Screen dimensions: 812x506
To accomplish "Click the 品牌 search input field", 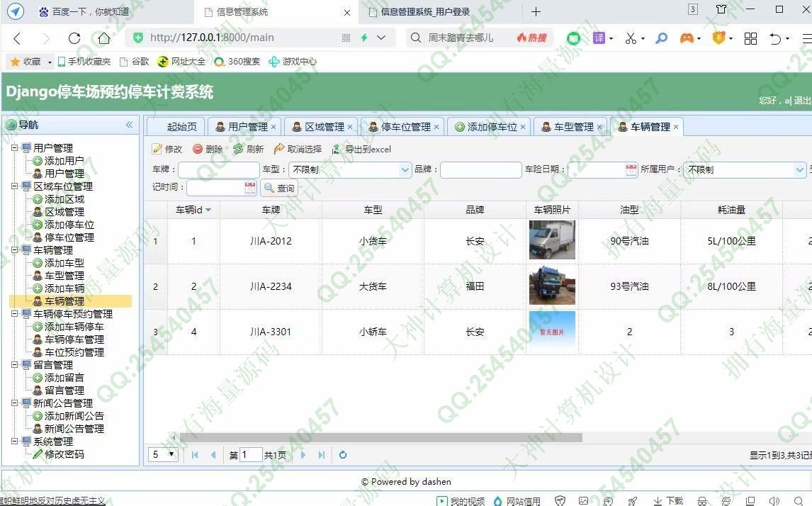I will coord(481,169).
